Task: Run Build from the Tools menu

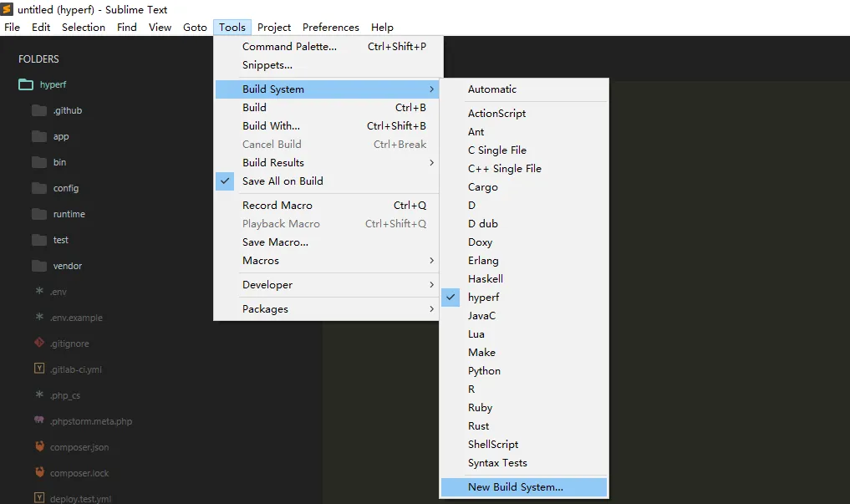Action: 327,107
